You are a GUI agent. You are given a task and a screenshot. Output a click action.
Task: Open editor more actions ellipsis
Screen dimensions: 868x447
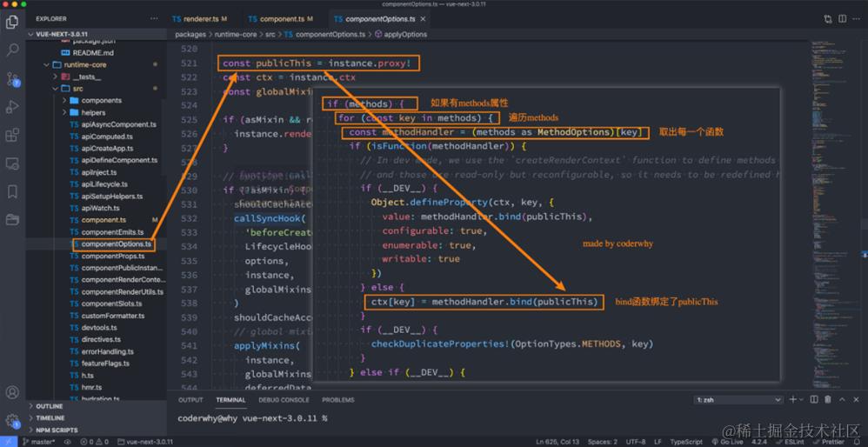pyautogui.click(x=856, y=19)
